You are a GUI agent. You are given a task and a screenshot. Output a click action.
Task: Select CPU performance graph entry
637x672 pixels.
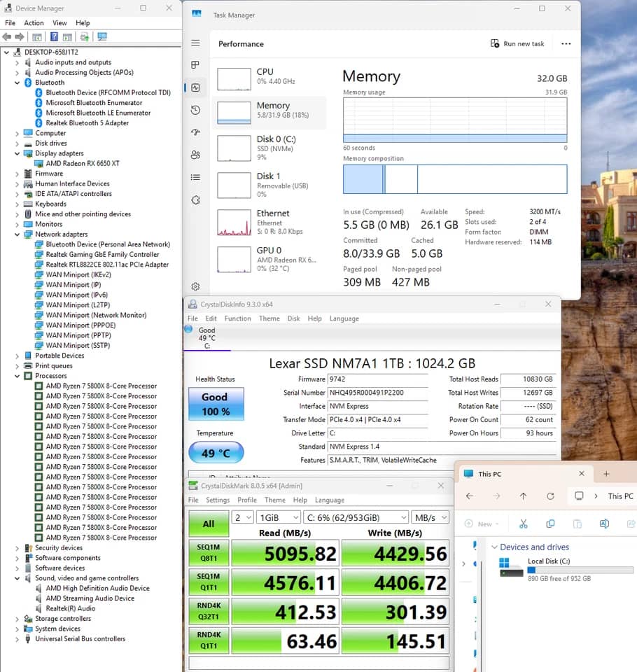(269, 78)
